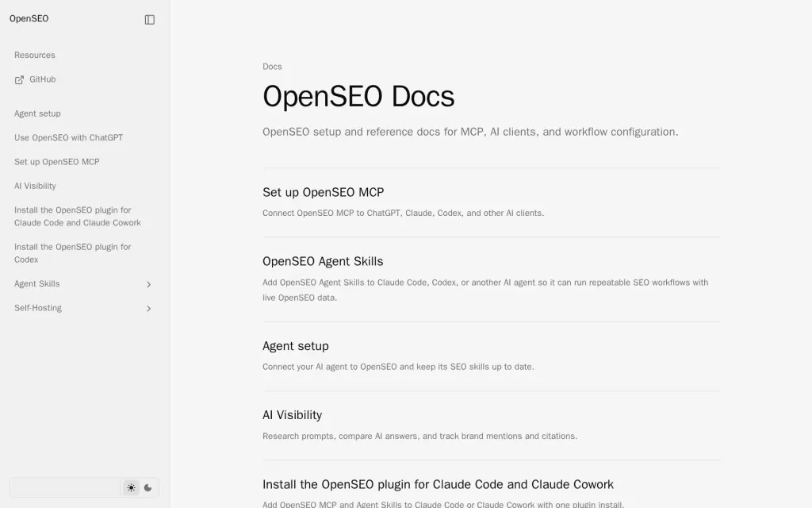812x508 pixels.
Task: Open Agent Skills sidebar item
Action: pyautogui.click(x=36, y=283)
